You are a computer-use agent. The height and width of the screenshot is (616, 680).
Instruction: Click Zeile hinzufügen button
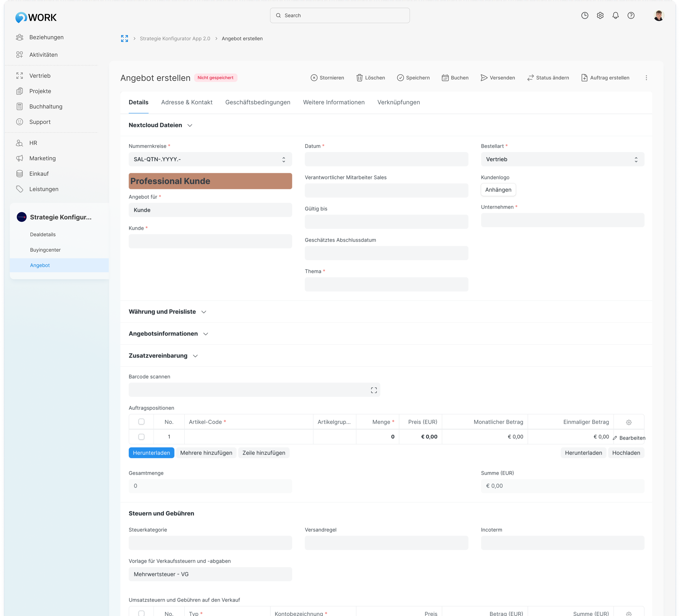(264, 453)
